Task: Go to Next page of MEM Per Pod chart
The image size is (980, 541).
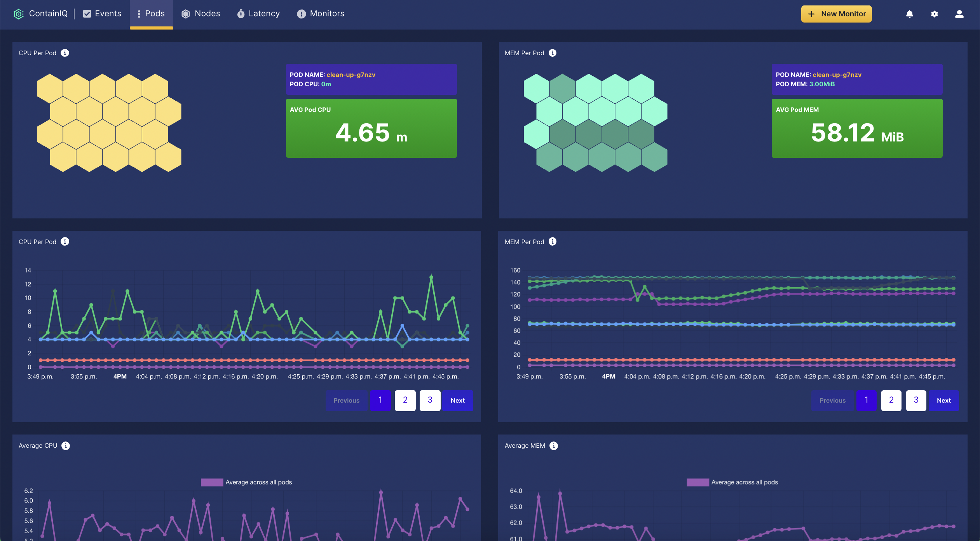Action: click(x=944, y=400)
